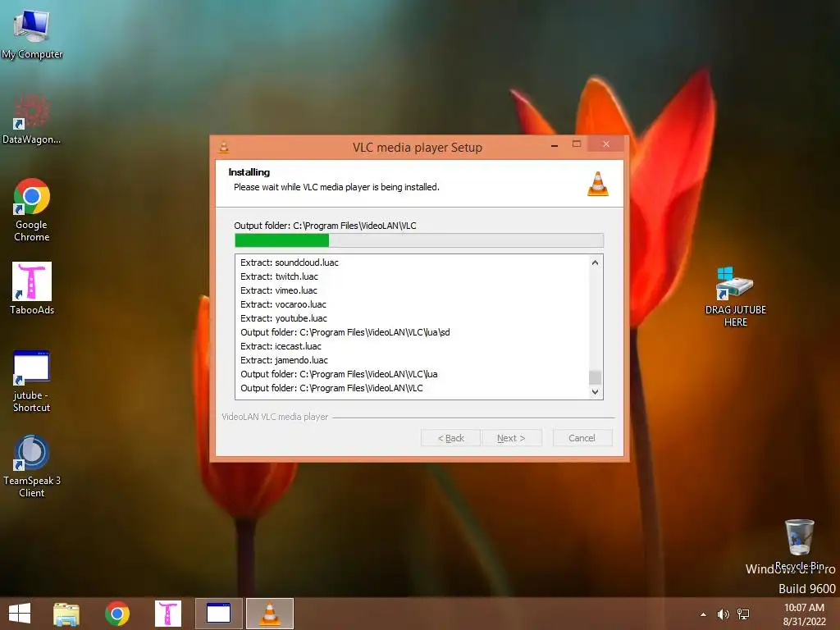840x630 pixels.
Task: Open the taskbar clock showing 10:07 AM
Action: coord(804,614)
